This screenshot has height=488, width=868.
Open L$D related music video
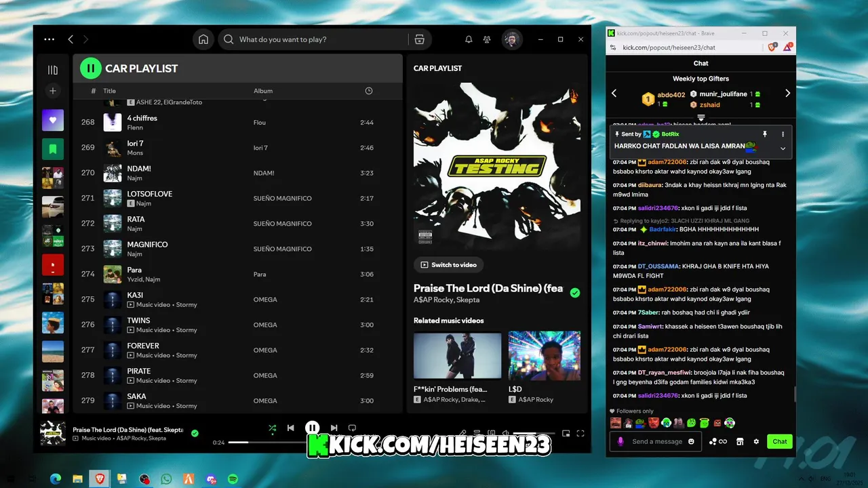[x=545, y=355]
